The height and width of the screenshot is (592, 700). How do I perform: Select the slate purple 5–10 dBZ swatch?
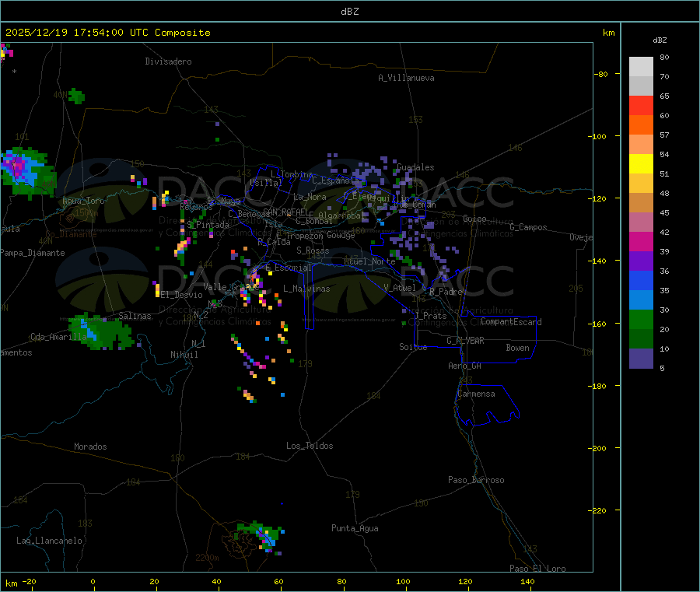(x=641, y=359)
